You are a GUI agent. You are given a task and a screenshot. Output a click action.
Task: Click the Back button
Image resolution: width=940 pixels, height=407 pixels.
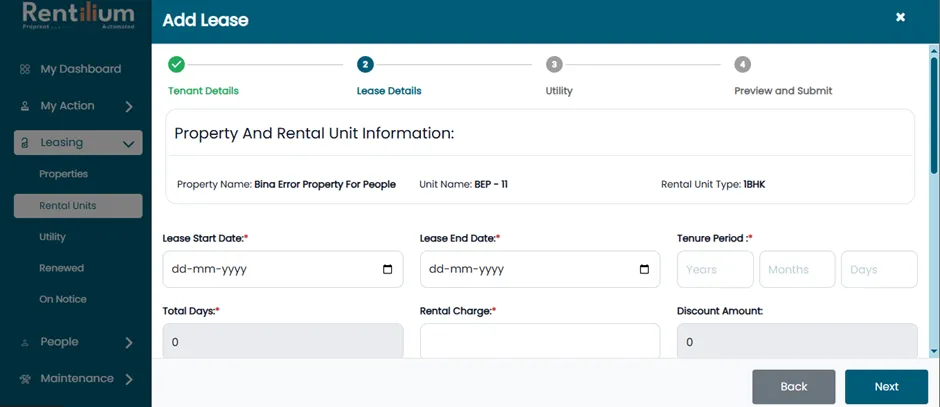click(794, 387)
